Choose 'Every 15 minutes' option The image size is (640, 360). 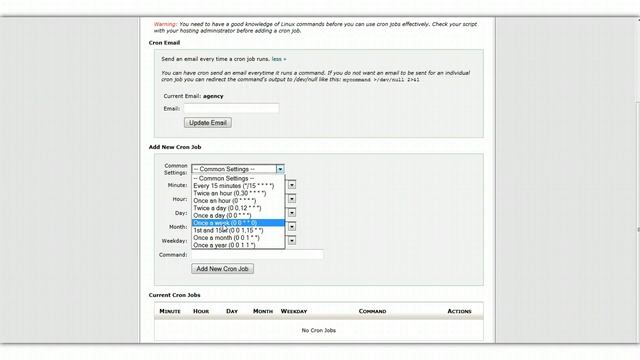pos(238,186)
